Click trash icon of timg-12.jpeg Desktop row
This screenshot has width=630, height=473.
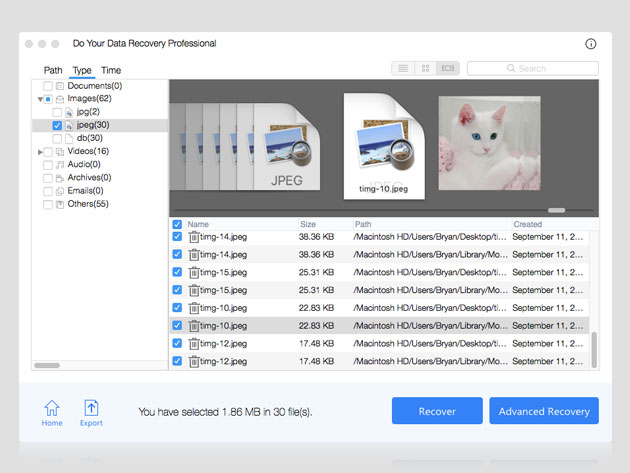[x=194, y=344]
